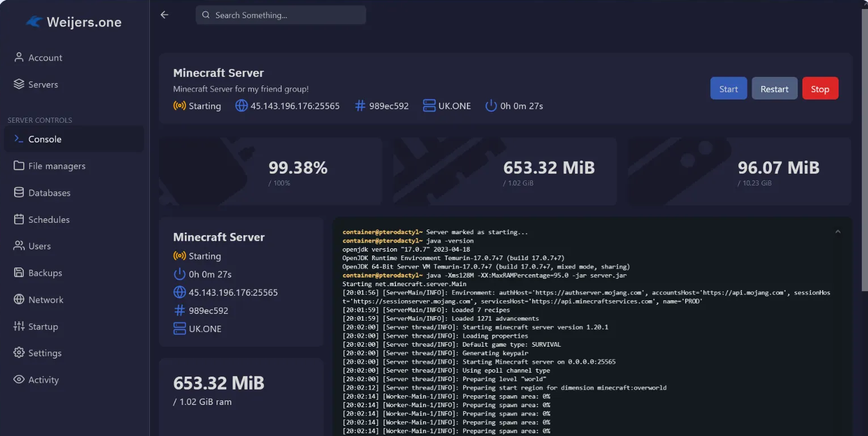This screenshot has height=436, width=868.
Task: Select the Backups sidebar icon
Action: tap(19, 273)
